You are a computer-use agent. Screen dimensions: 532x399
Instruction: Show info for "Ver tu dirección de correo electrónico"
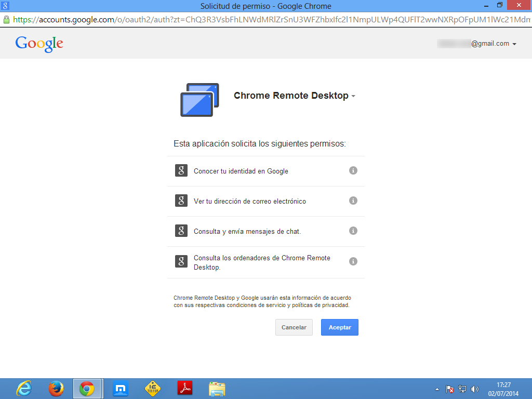coord(353,201)
